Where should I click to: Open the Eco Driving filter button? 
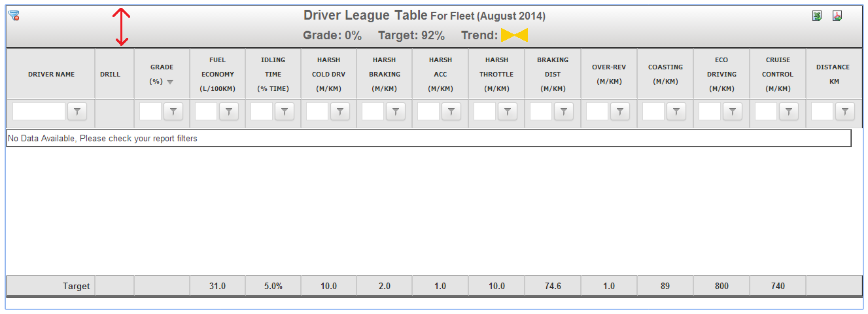point(732,112)
